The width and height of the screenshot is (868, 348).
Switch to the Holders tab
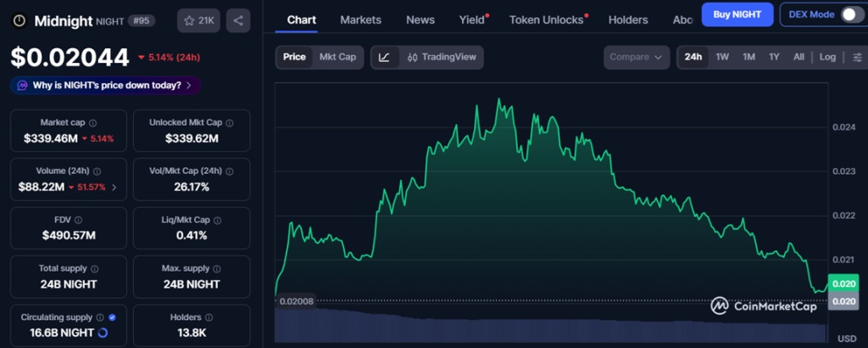click(628, 20)
